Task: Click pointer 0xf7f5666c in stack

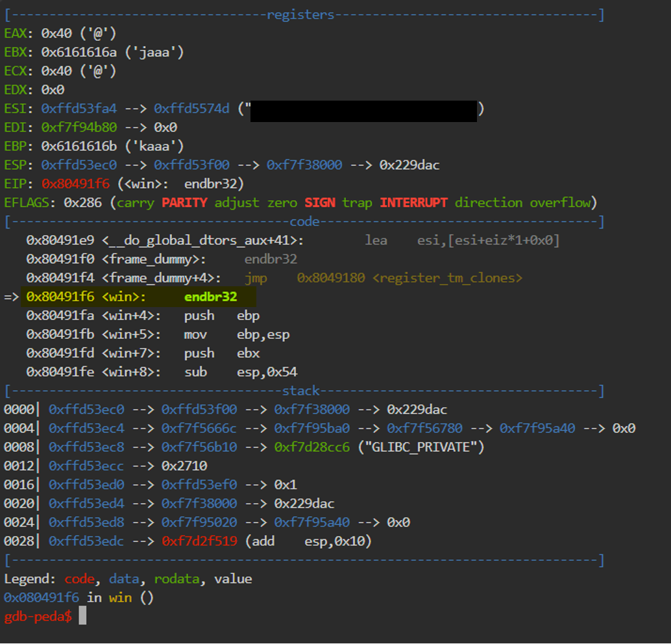Action: [x=199, y=428]
